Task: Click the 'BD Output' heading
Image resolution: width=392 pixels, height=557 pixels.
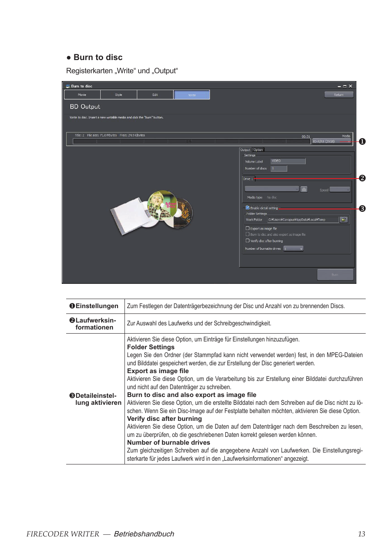Action: [85, 107]
